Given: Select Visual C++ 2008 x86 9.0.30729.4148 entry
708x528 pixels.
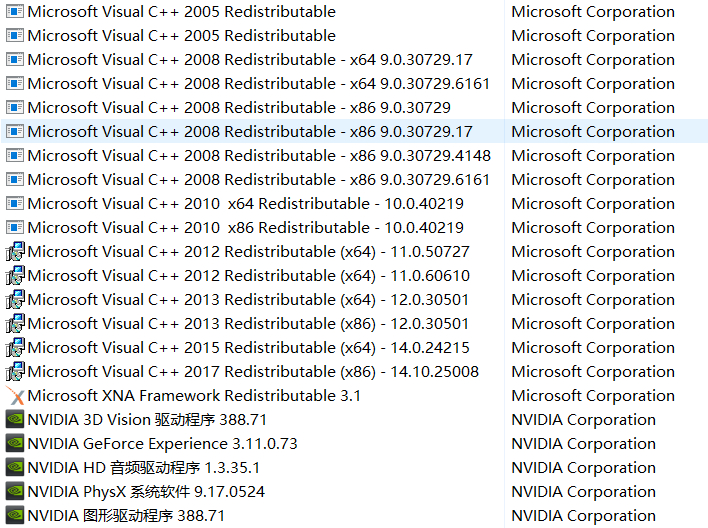Looking at the screenshot, I should [259, 156].
